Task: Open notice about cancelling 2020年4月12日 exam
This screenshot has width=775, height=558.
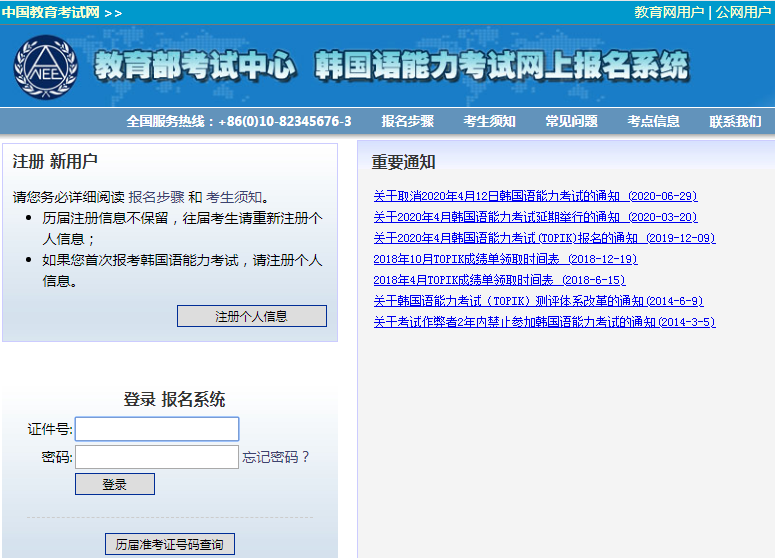Action: coord(535,196)
